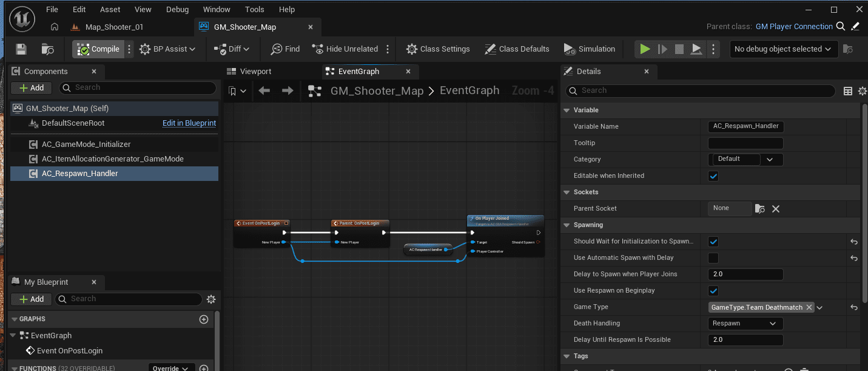
Task: Open the Help menu
Action: (x=287, y=9)
